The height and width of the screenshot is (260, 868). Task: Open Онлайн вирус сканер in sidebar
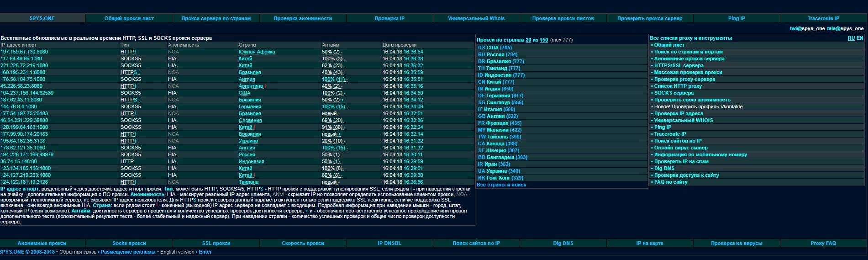(680, 148)
